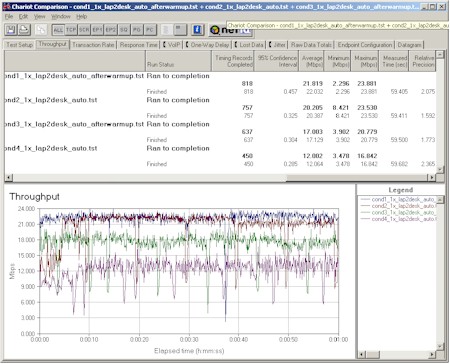This screenshot has height=364, width=450.
Task: Open the Jitter tab
Action: [277, 45]
